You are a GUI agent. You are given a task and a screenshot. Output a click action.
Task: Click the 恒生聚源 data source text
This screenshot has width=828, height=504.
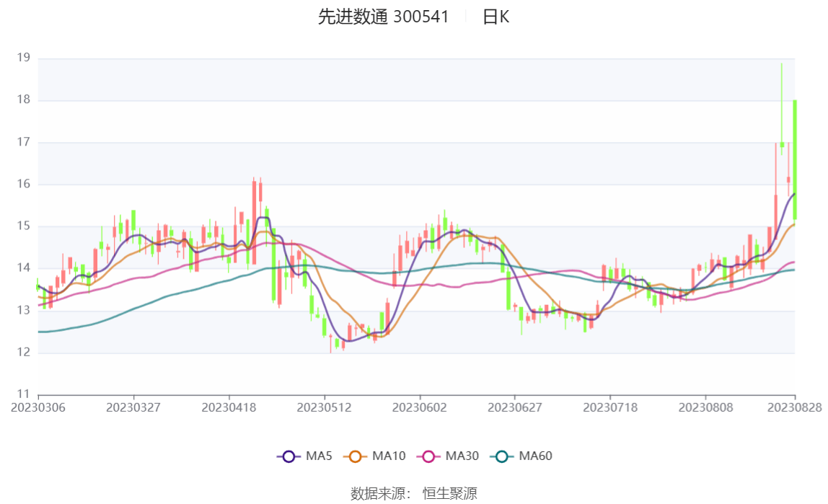point(449,493)
